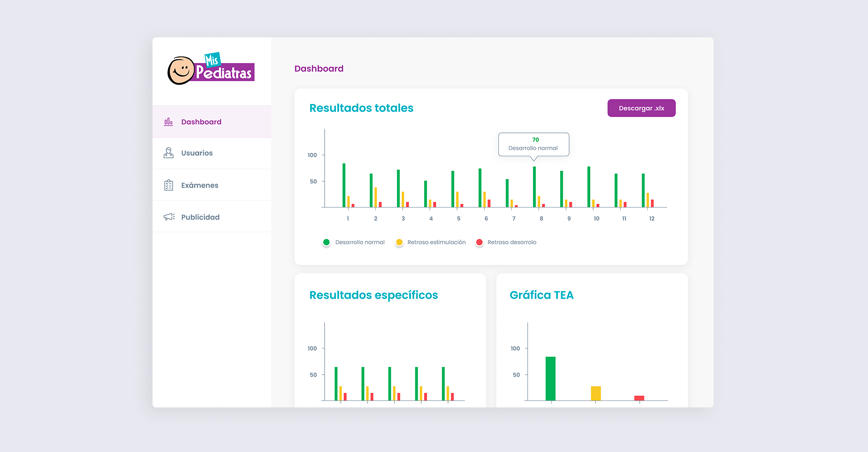Image resolution: width=868 pixels, height=452 pixels.
Task: Open the Exámenes menu label
Action: pos(199,185)
